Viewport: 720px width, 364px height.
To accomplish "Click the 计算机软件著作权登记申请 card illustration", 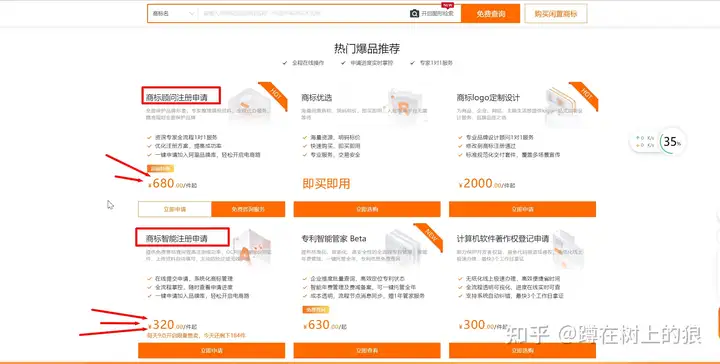I will point(568,249).
